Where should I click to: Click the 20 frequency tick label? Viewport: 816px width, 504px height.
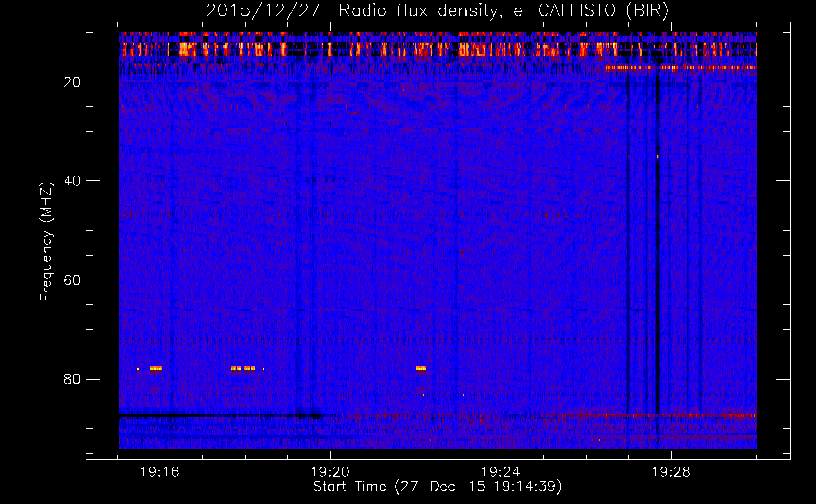[x=73, y=82]
